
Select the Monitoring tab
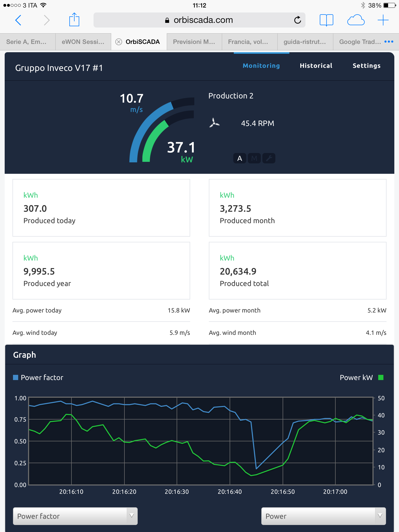261,66
